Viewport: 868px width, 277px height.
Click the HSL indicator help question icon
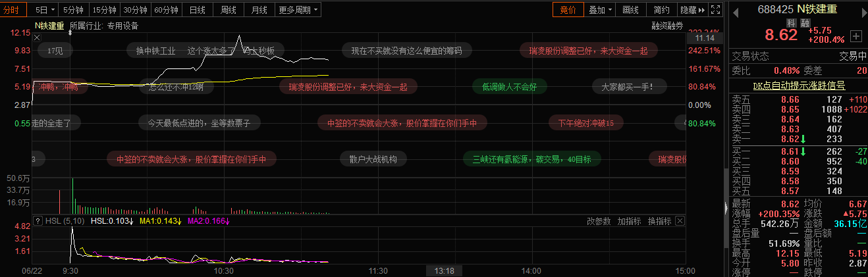coord(38,221)
